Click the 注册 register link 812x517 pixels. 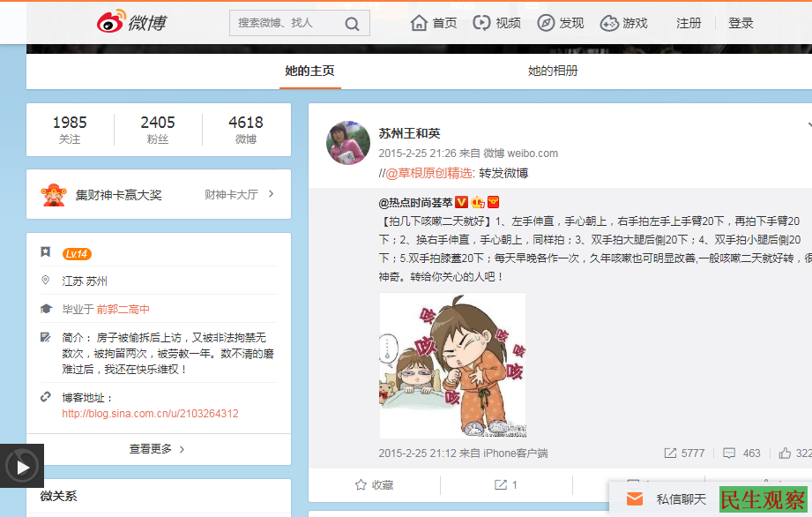[689, 23]
